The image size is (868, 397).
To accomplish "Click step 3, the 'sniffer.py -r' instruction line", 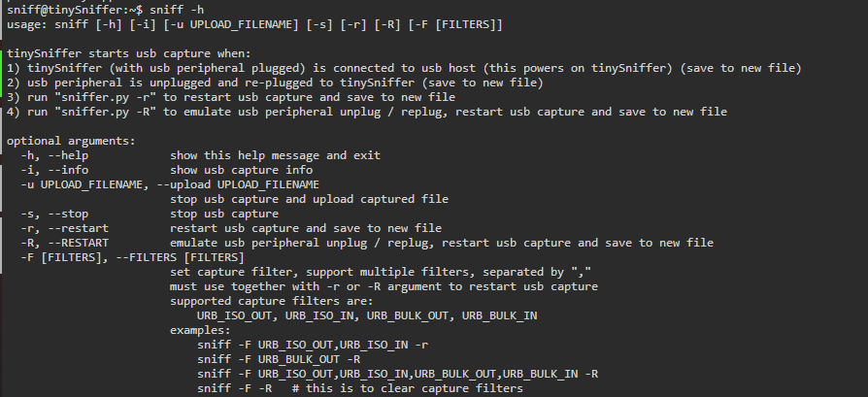I will (x=231, y=97).
